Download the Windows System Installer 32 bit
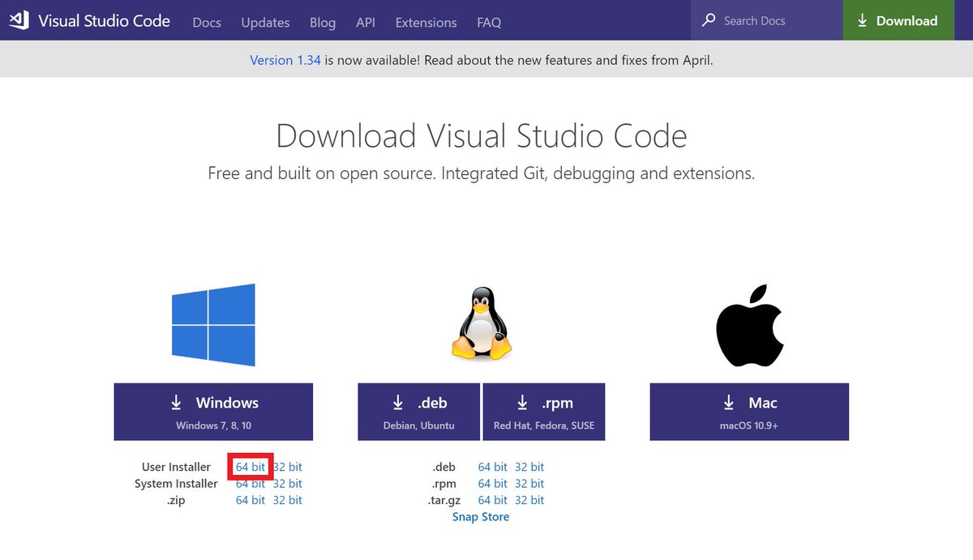Image resolution: width=973 pixels, height=560 pixels. [x=288, y=484]
